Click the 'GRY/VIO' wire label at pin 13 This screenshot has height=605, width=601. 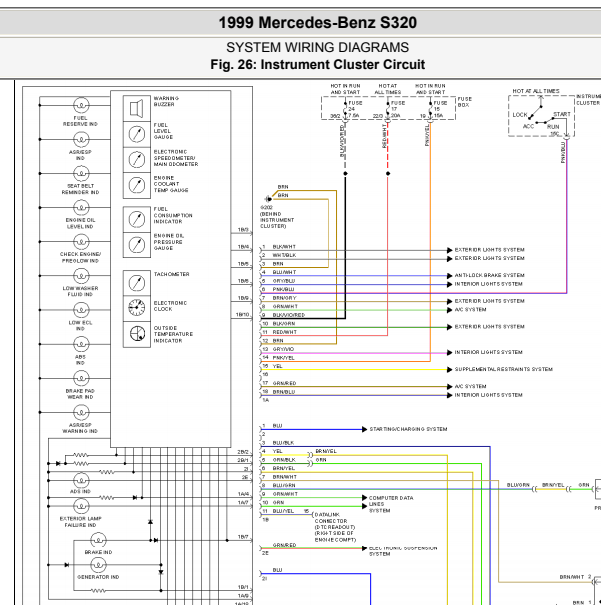(x=283, y=349)
